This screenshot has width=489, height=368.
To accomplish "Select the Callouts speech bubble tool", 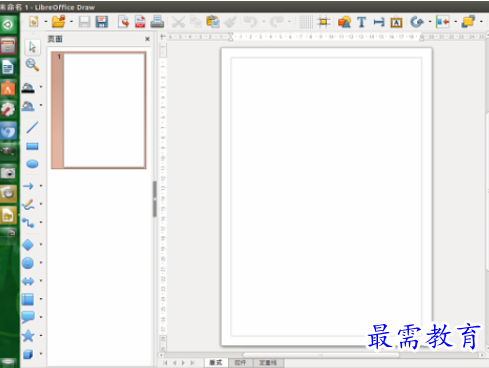I will click(28, 317).
